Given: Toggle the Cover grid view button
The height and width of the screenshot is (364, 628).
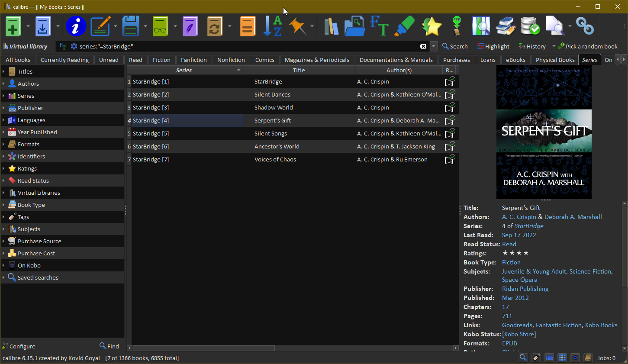Looking at the screenshot, I should 562,358.
